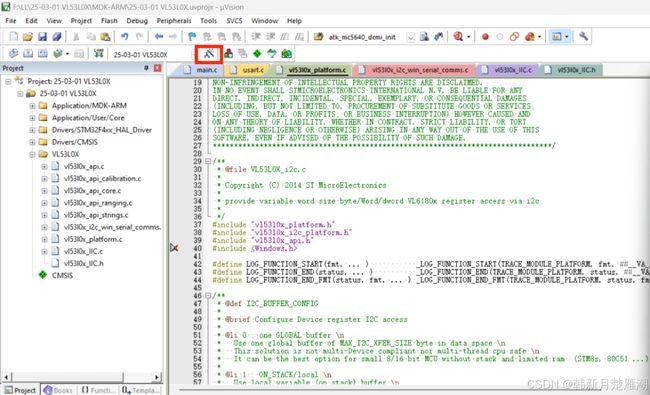This screenshot has height=395, width=650.
Task: Open Manage Project Items icon
Action: click(x=228, y=53)
